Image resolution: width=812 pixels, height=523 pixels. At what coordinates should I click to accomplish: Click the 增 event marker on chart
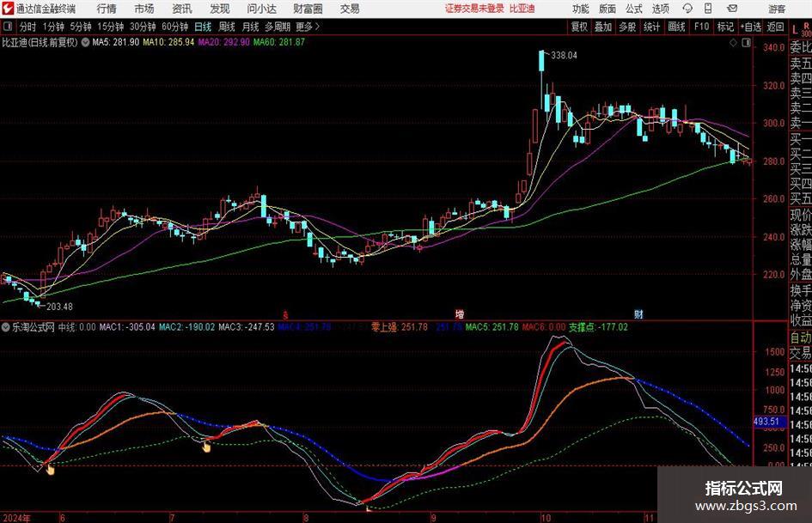(x=460, y=313)
